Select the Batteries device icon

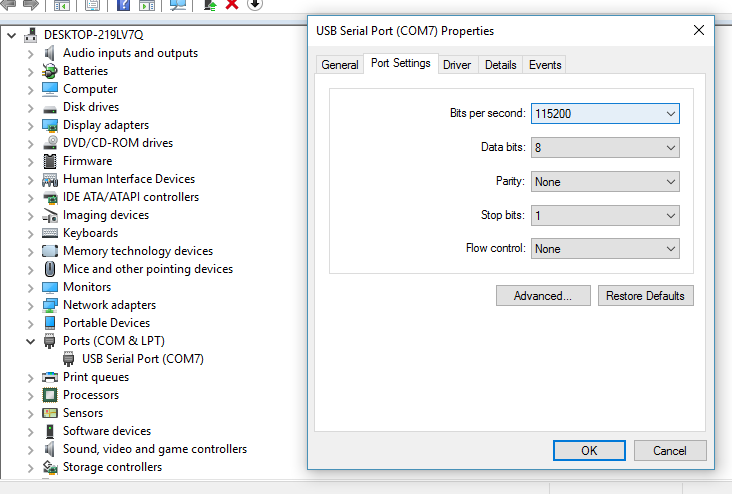point(50,71)
